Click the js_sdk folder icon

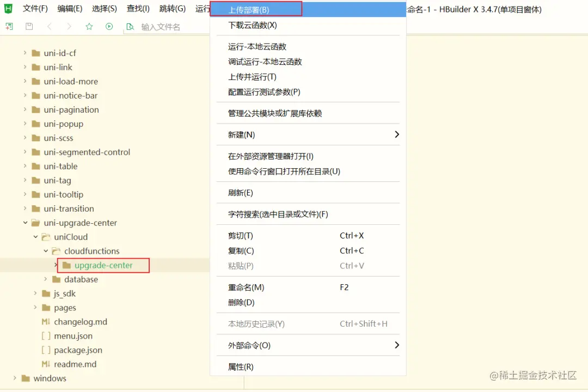46,293
